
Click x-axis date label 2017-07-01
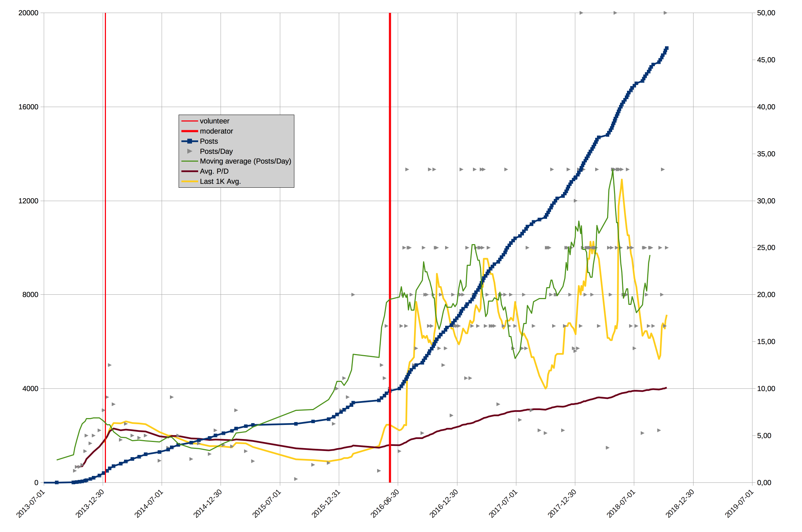(503, 503)
